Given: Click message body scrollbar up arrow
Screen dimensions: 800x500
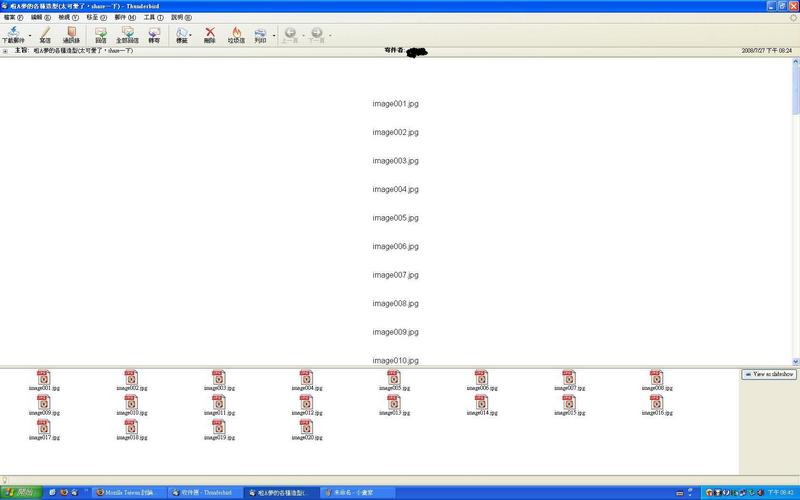Looking at the screenshot, I should coord(795,62).
